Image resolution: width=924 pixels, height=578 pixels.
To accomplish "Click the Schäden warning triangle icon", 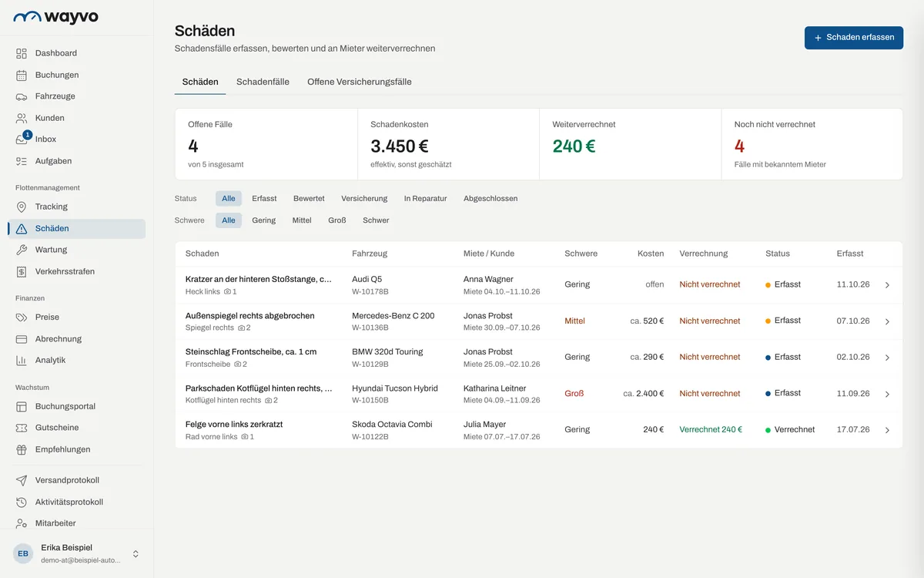I will [22, 228].
